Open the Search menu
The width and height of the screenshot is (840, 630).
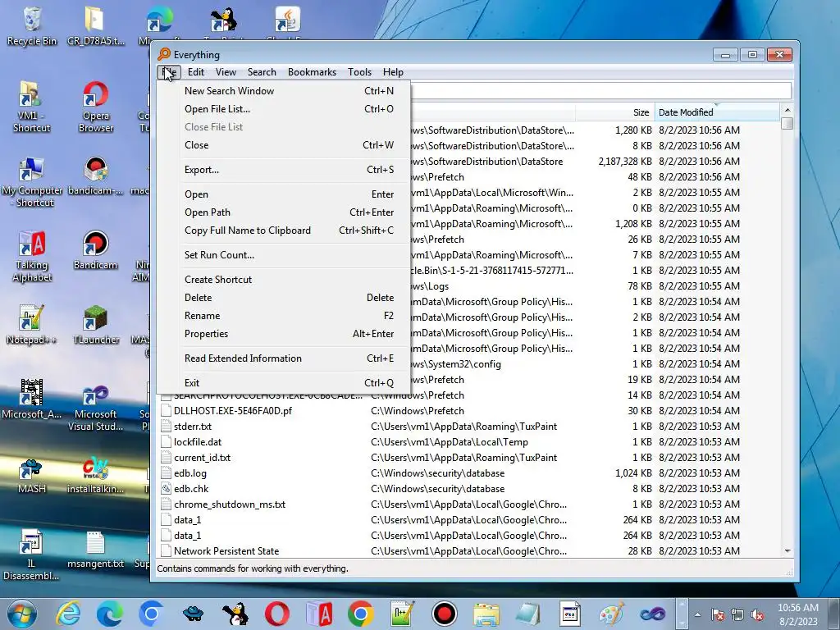coord(262,72)
